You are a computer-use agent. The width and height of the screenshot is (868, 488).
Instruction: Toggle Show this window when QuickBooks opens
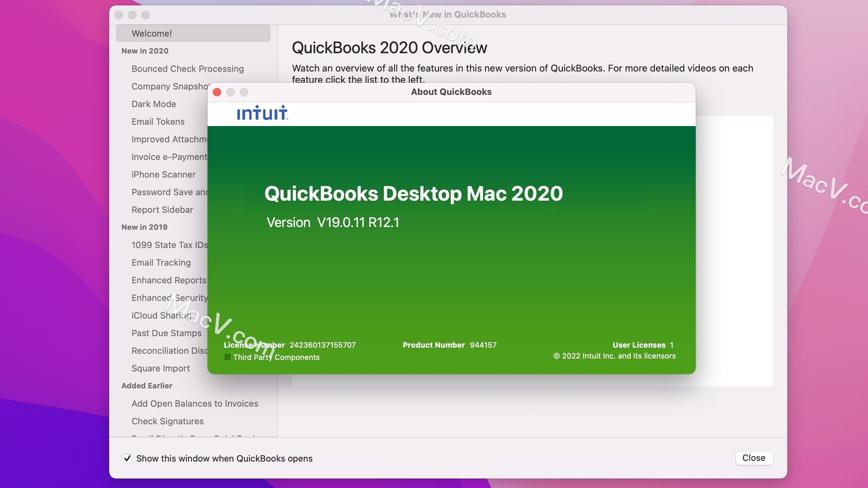click(127, 458)
